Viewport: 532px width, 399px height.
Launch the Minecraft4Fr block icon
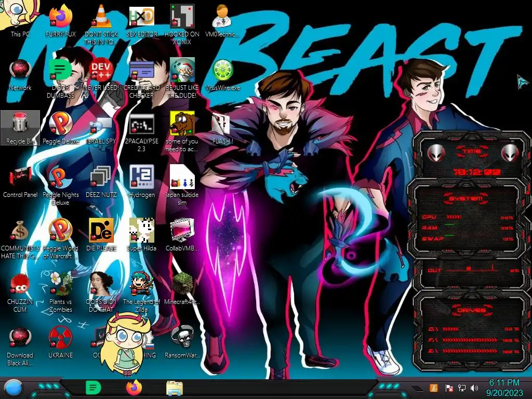pos(182,288)
